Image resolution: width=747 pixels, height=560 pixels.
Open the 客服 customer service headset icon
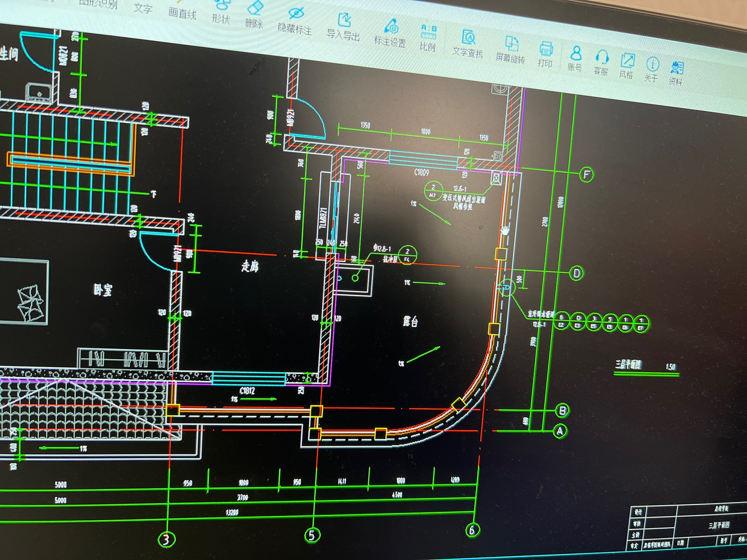click(x=602, y=57)
